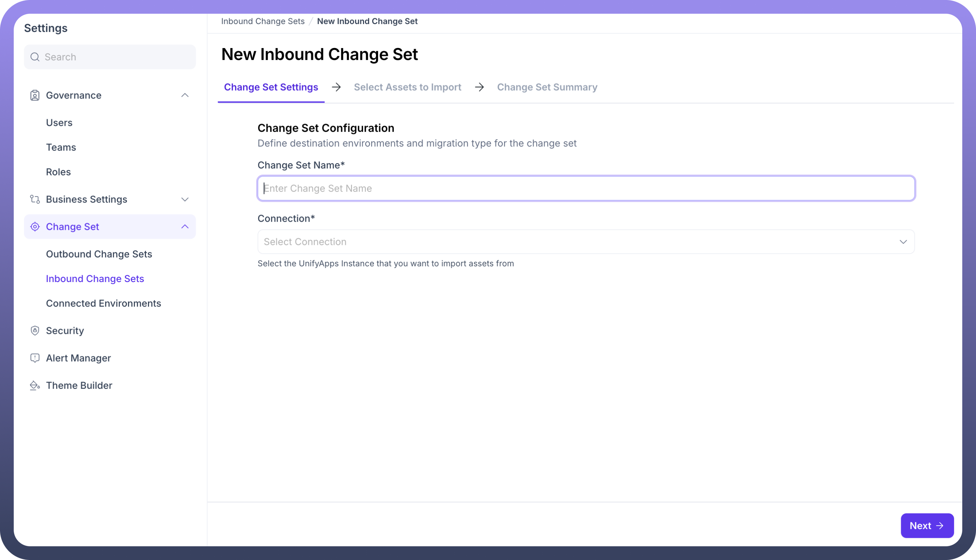Screen dimensions: 976x560
Task: Focus the Change Set Name field
Action: (586, 188)
